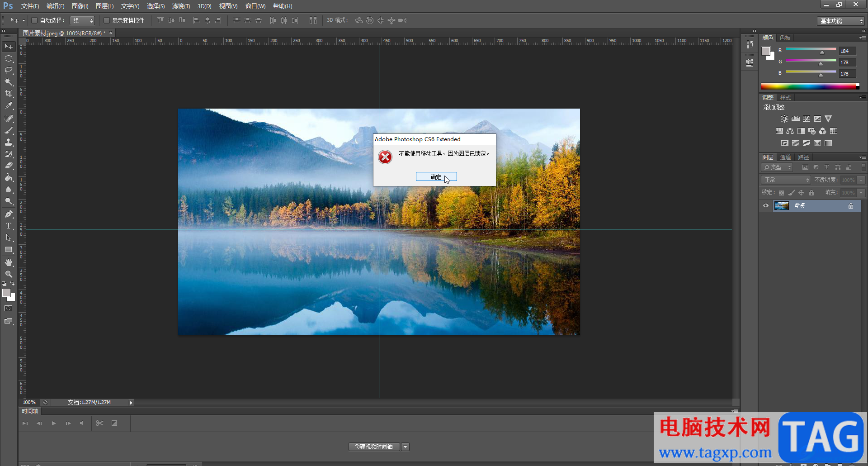Viewport: 868px width, 466px height.
Task: Select the History Brush tool
Action: click(x=9, y=154)
